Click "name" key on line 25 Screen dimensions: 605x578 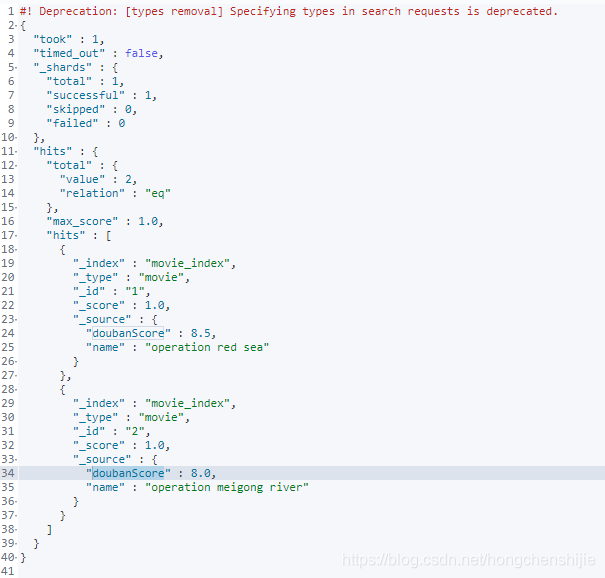click(105, 347)
